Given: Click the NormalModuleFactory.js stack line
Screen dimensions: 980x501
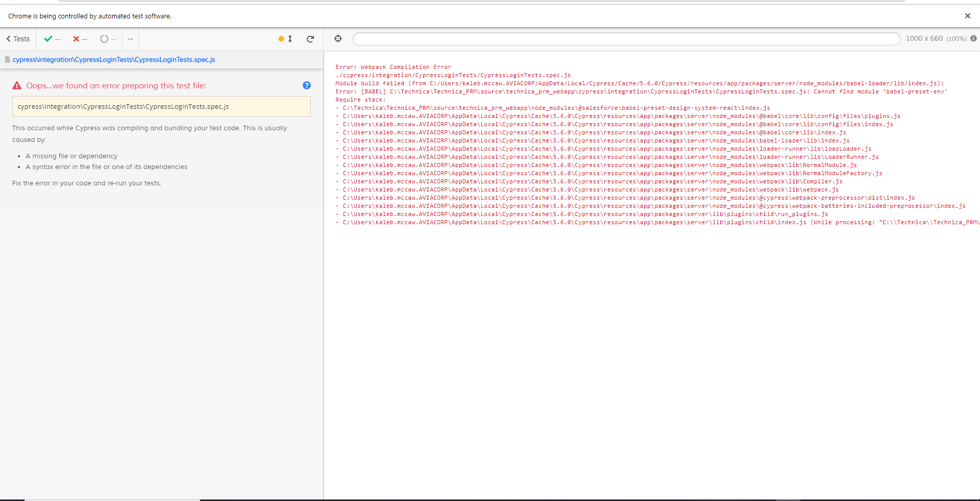Looking at the screenshot, I should coord(609,173).
